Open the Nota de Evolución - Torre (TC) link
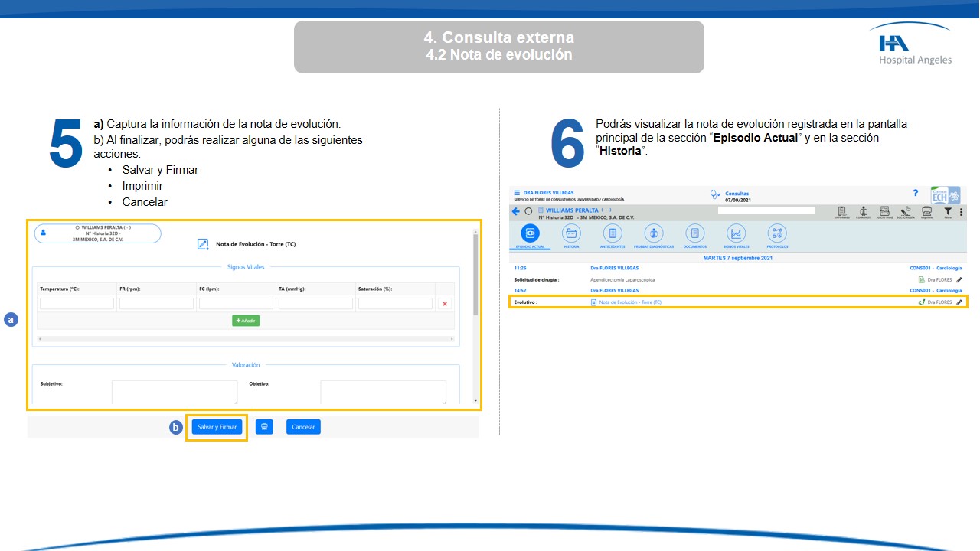Screen dimensions: 980x551 pos(629,302)
